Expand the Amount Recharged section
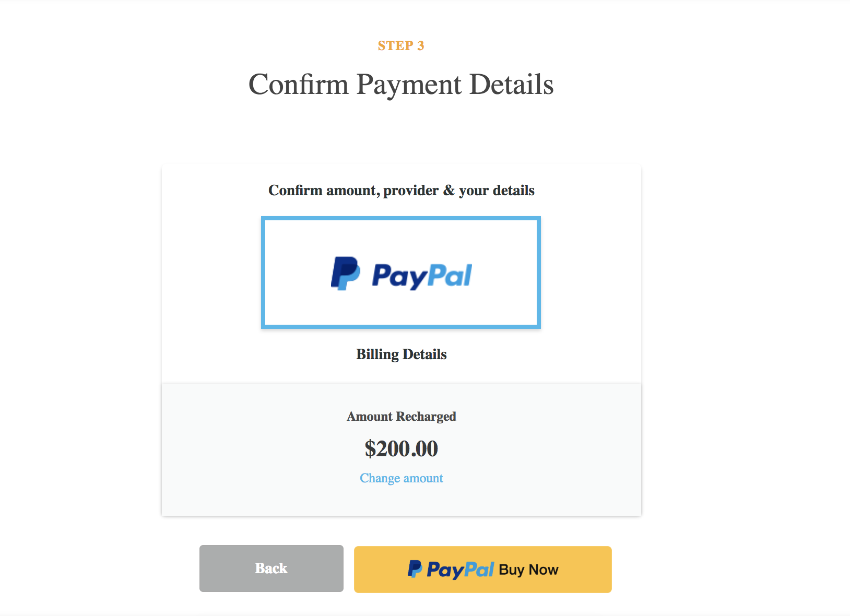The image size is (850, 616). (x=401, y=416)
